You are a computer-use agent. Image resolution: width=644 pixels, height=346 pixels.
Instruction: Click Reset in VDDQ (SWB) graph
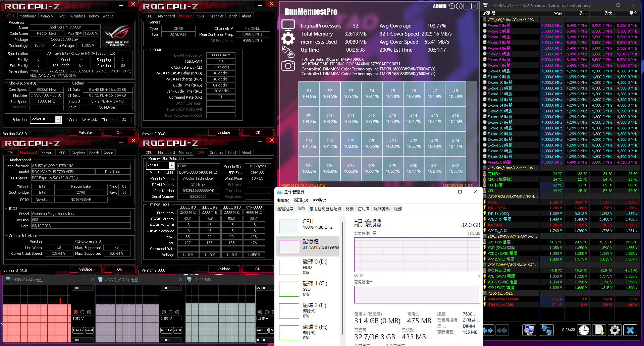pos(177,330)
